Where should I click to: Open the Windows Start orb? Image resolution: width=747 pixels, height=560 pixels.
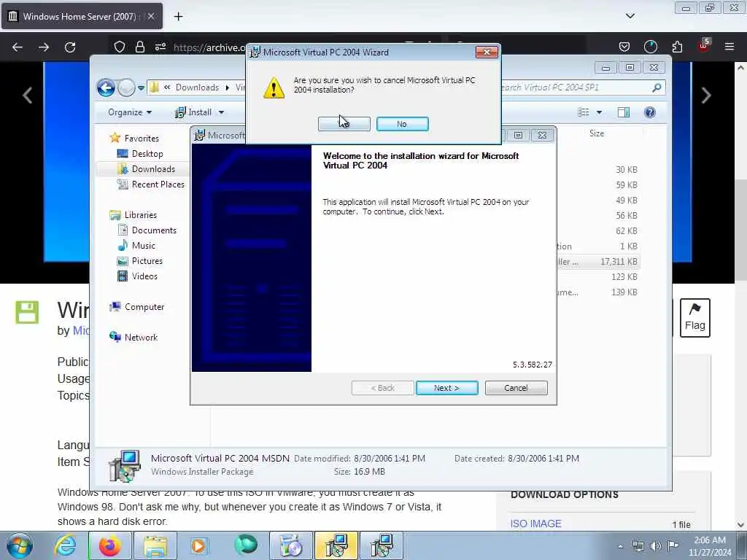click(20, 545)
